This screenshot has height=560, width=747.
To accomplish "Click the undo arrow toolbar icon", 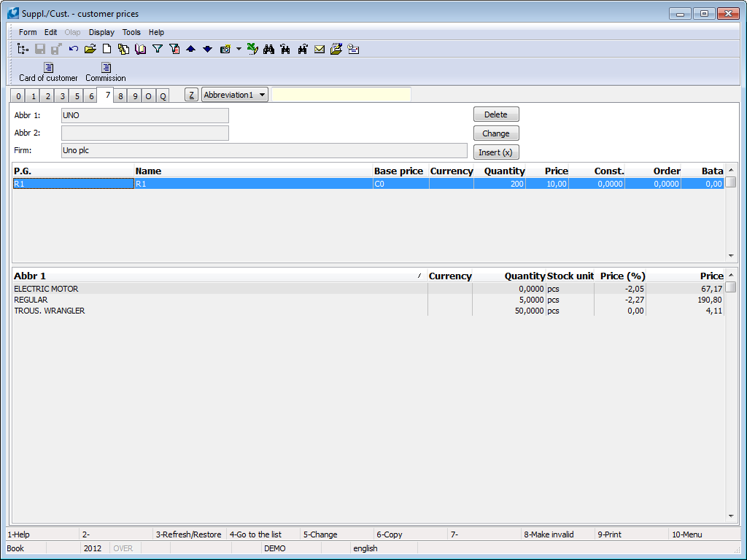I will point(74,49).
